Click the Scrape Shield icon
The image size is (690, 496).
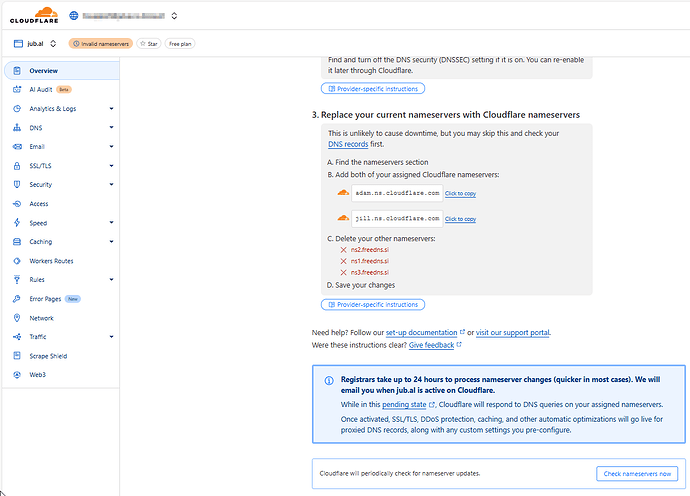(x=17, y=356)
